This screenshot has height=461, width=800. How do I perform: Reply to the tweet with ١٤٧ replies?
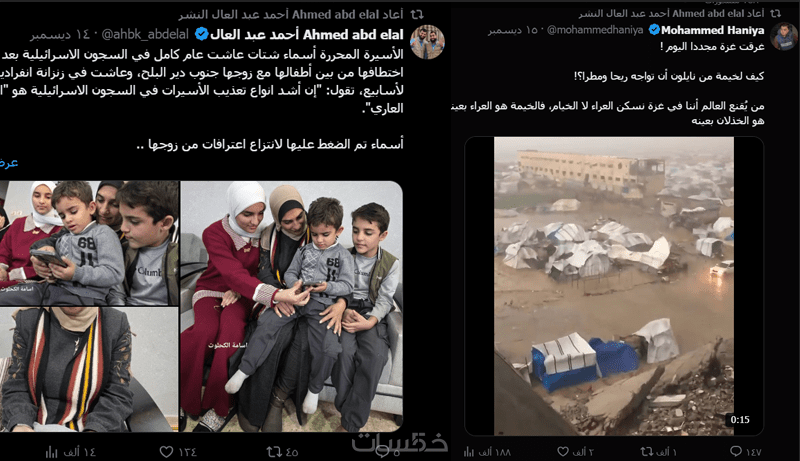pos(736,451)
